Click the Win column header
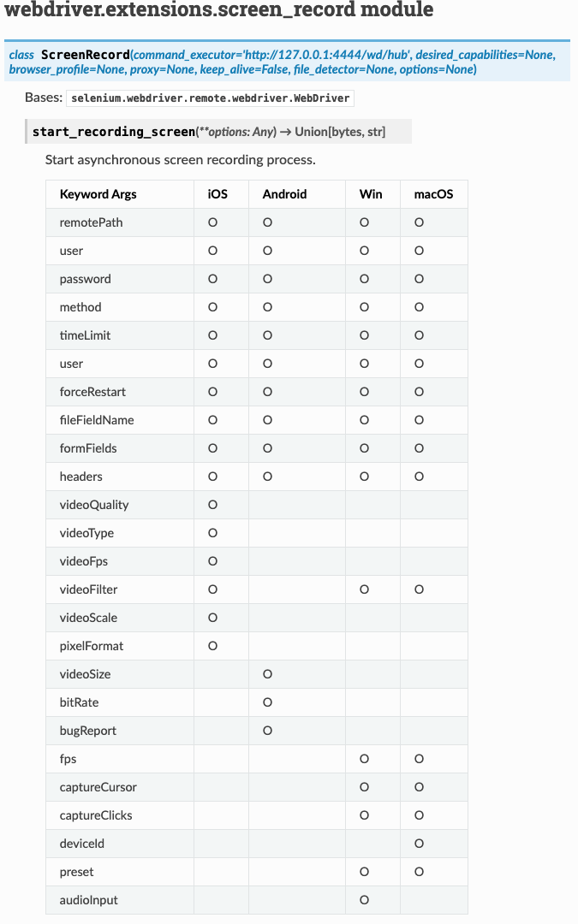 coord(371,194)
